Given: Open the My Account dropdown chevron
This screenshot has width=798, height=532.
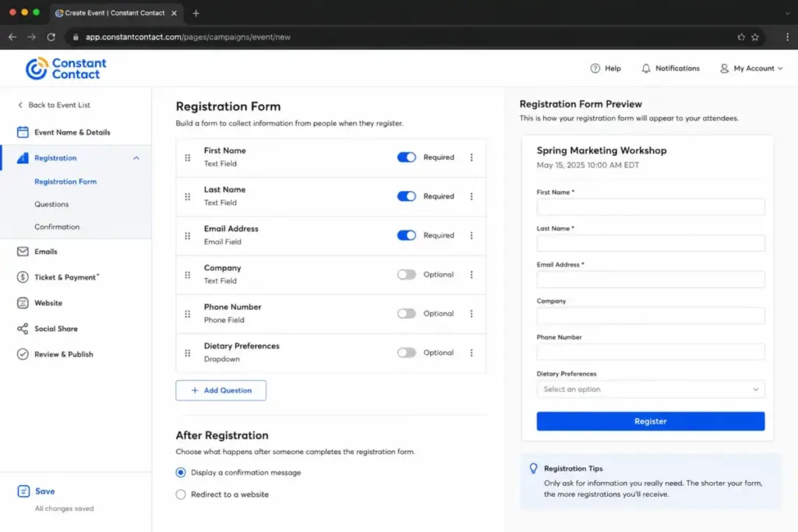Looking at the screenshot, I should (779, 68).
